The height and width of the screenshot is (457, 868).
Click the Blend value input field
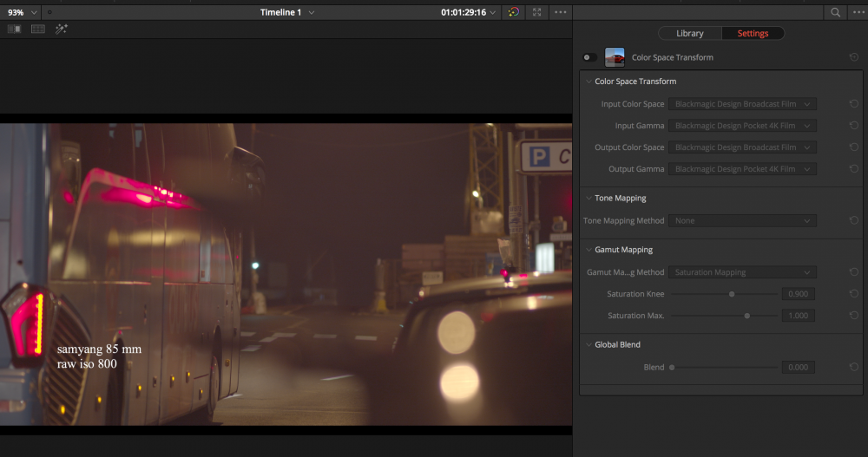(x=798, y=368)
